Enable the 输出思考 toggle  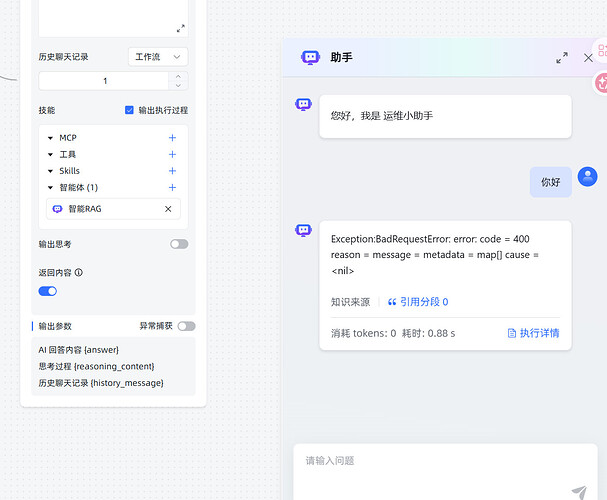click(179, 244)
